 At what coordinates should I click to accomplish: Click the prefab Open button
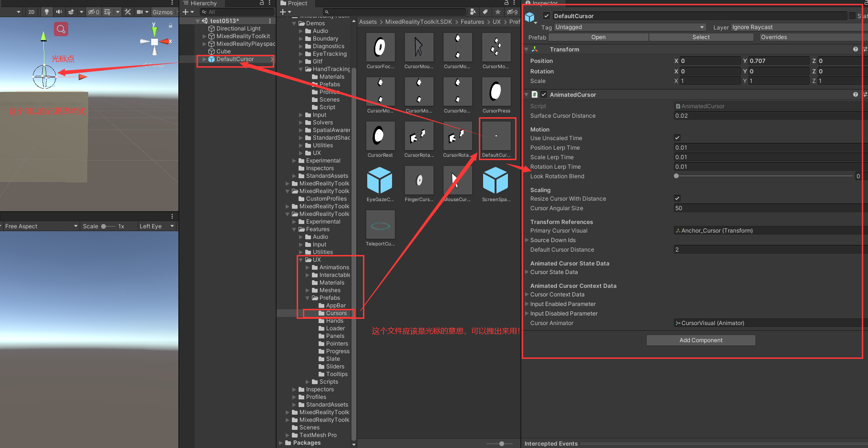(598, 37)
